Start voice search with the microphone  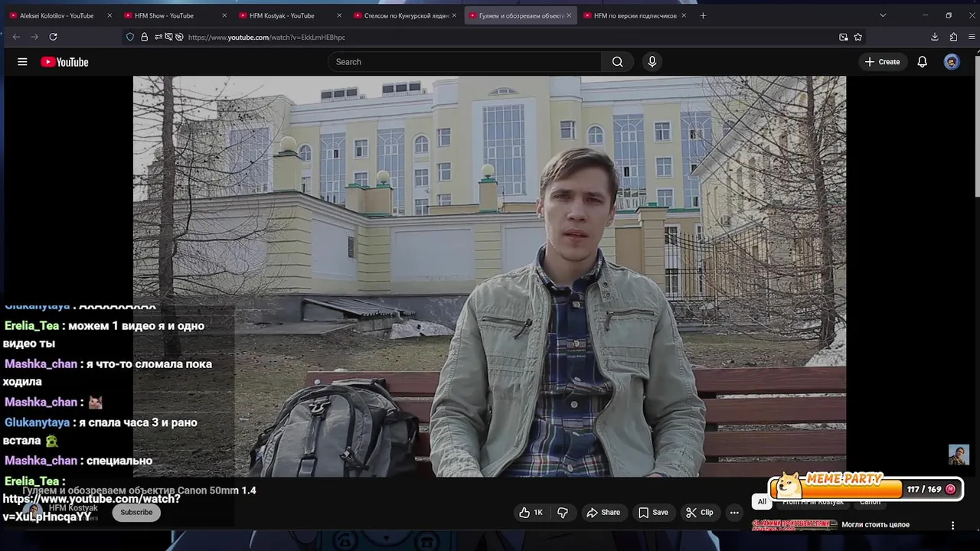click(652, 62)
